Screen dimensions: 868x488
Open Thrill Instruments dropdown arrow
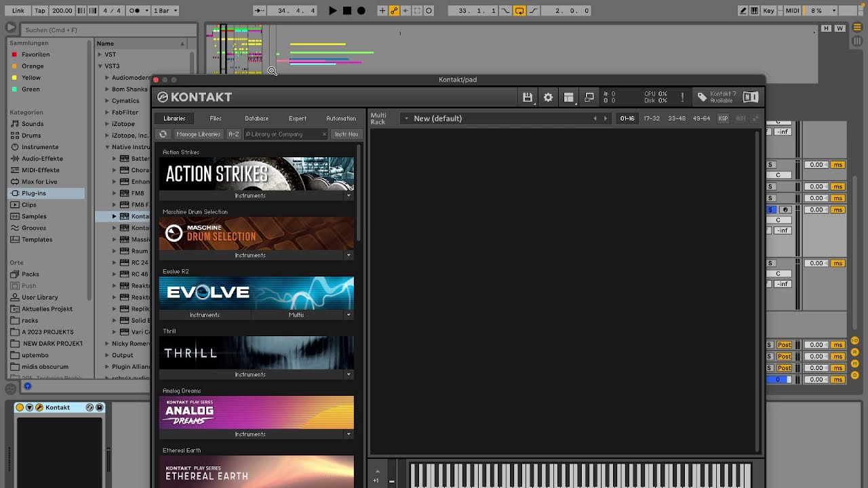pyautogui.click(x=349, y=375)
